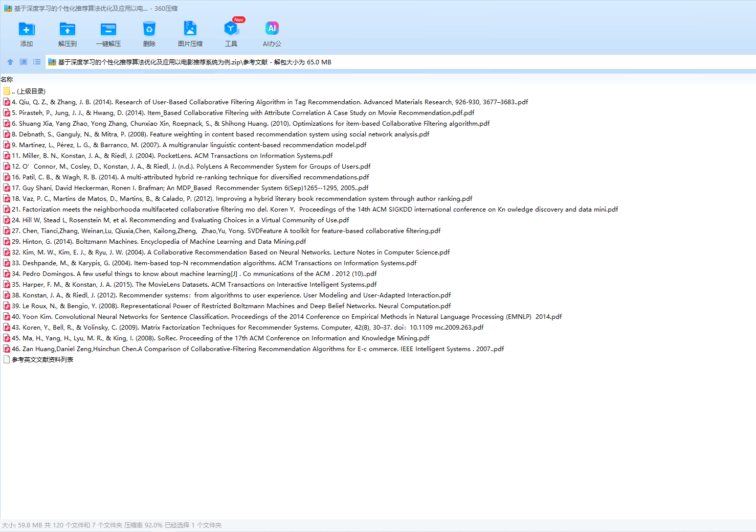Viewport: 756px width, 532px height.
Task: Click the 360压缩 app icon in title bar
Action: (x=8, y=9)
